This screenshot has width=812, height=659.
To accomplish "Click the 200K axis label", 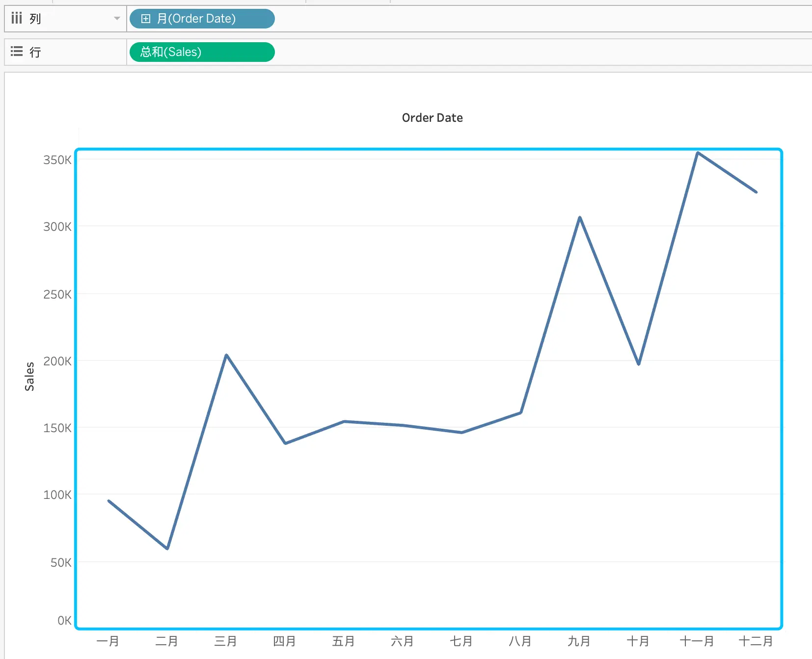I will 57,361.
